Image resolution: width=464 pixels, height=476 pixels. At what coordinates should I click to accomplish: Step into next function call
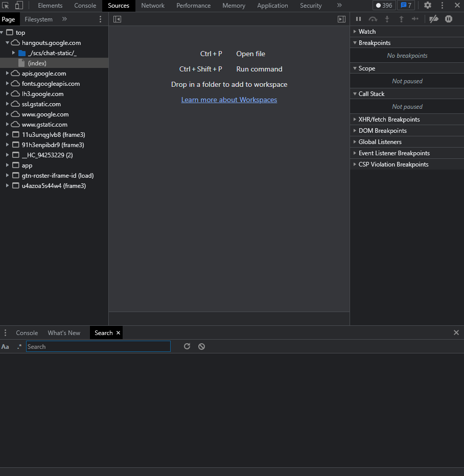(x=387, y=19)
